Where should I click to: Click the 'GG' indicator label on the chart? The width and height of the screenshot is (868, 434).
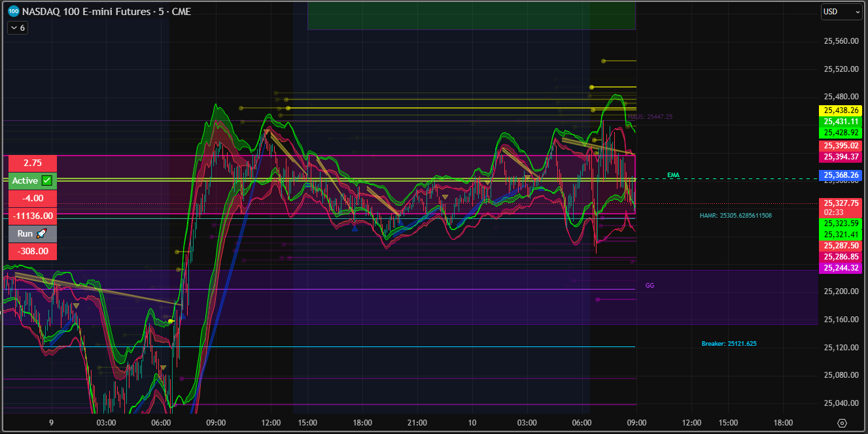[x=650, y=285]
